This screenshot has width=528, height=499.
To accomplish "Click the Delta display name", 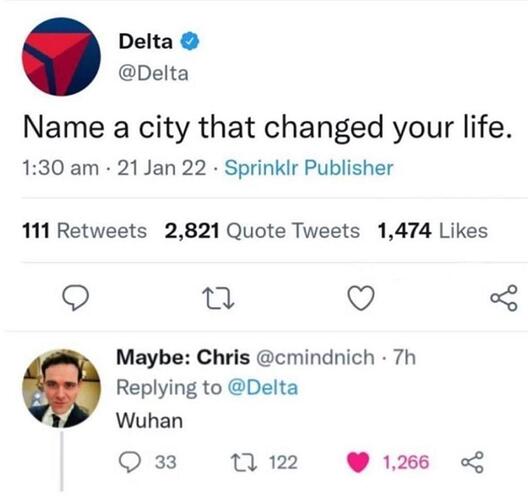I will click(145, 41).
